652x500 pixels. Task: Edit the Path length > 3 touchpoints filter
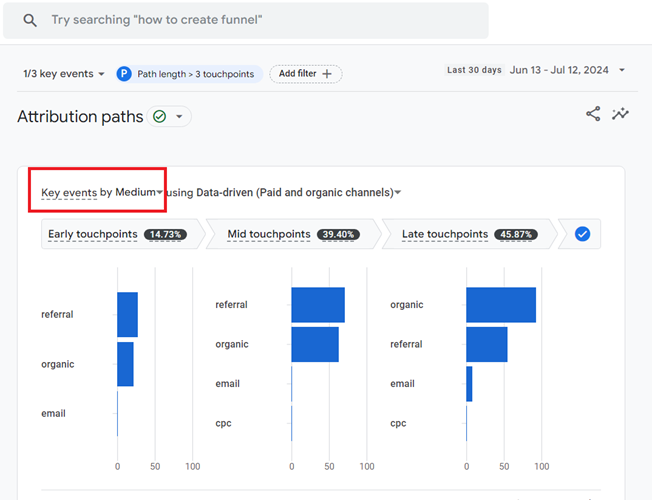(x=190, y=74)
